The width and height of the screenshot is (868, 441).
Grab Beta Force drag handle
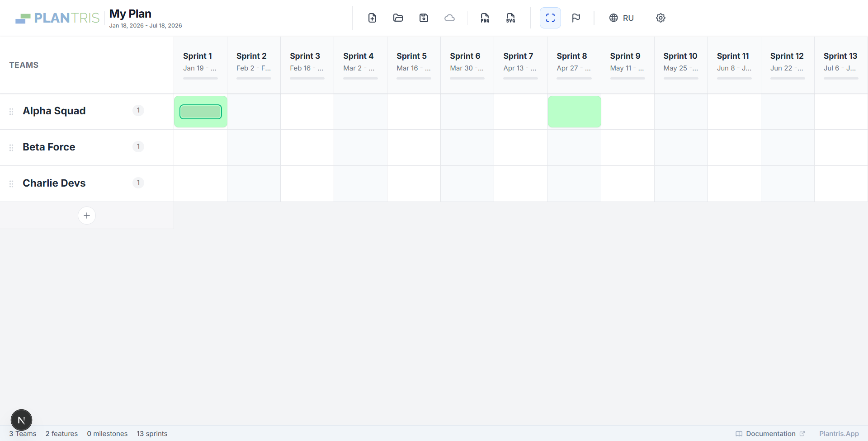(11, 147)
